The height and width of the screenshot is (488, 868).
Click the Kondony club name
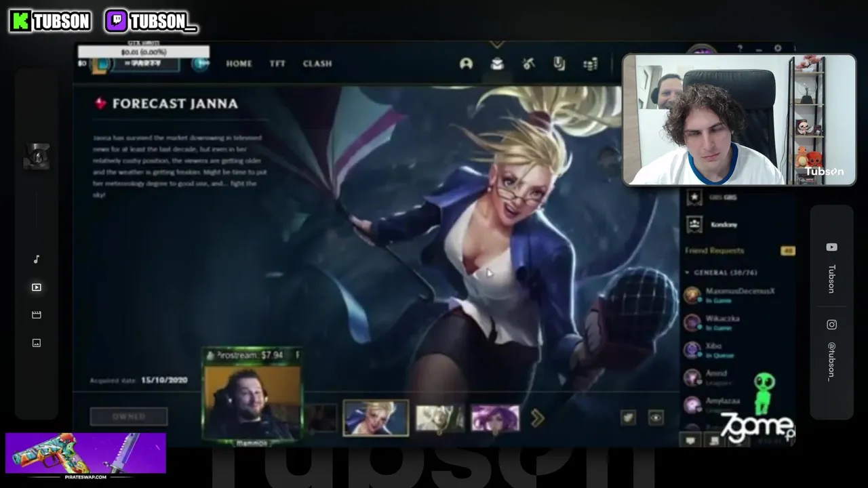click(x=724, y=224)
